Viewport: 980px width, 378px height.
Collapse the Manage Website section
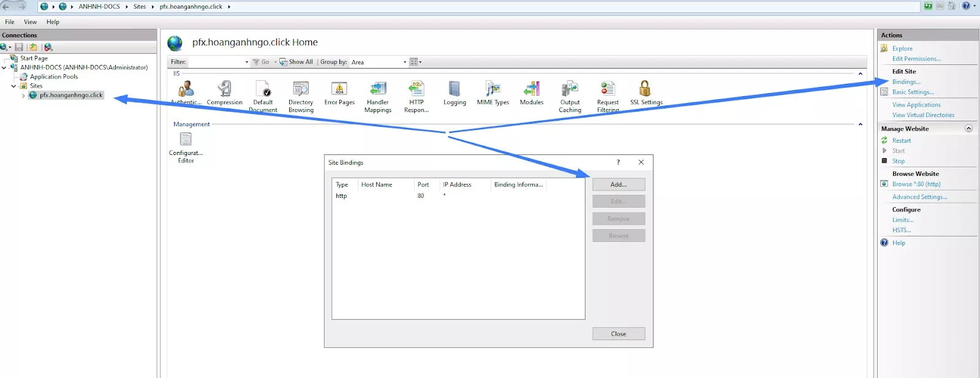coord(968,129)
